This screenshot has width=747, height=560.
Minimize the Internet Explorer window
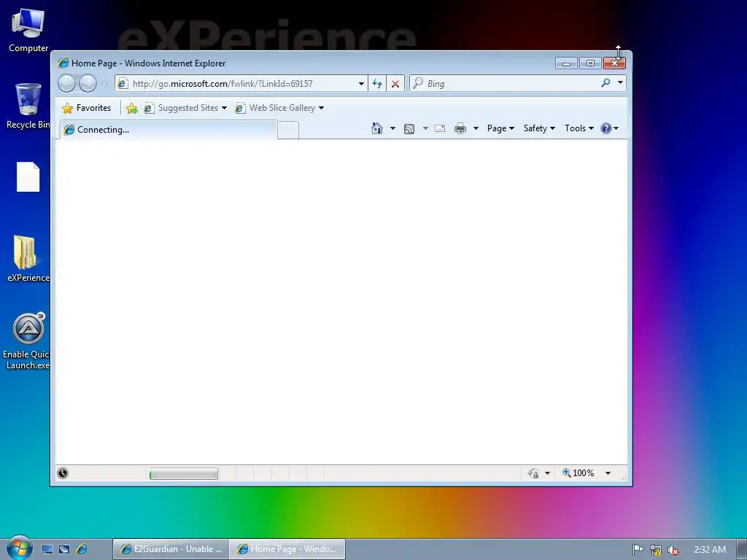[566, 63]
